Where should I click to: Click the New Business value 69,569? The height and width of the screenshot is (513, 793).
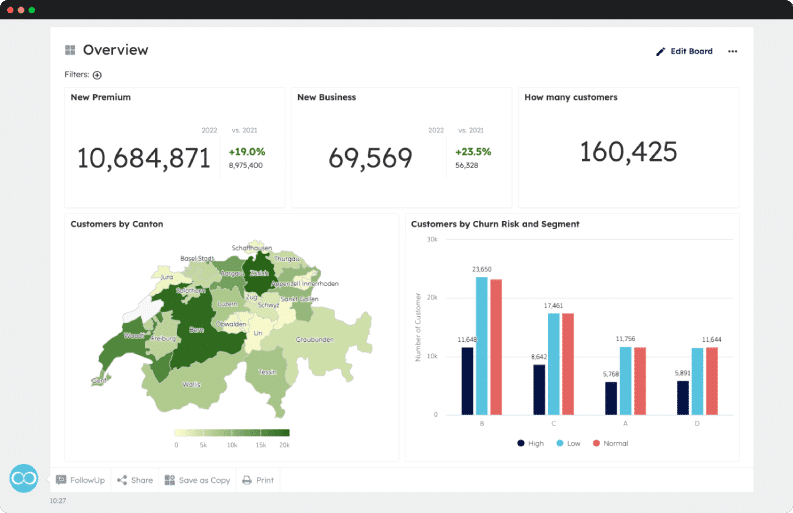[370, 158]
